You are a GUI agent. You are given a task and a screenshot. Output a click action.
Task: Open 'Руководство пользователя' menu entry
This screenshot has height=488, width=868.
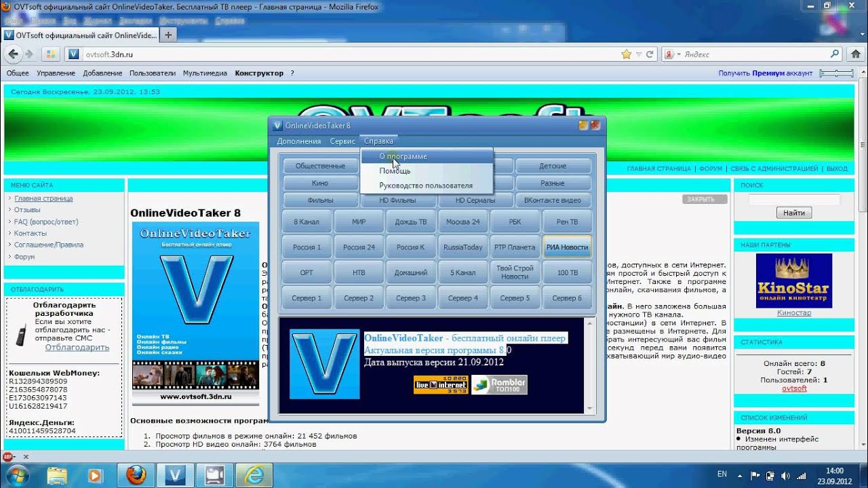click(x=426, y=185)
